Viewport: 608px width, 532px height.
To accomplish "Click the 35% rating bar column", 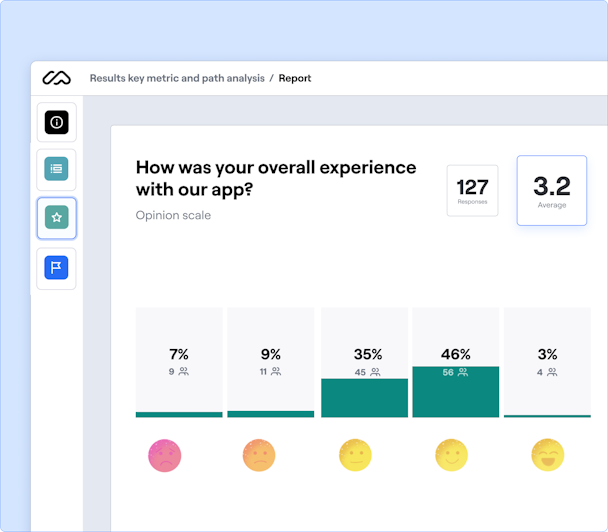I will click(364, 362).
